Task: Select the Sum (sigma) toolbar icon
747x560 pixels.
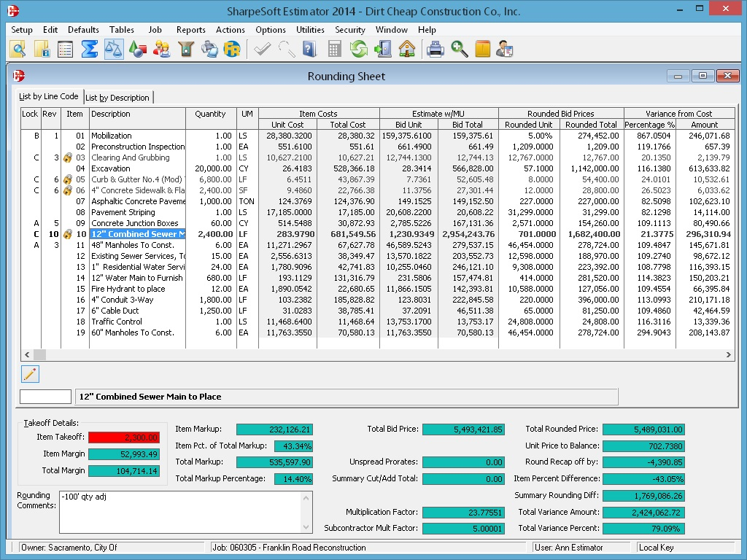Action: pyautogui.click(x=89, y=50)
